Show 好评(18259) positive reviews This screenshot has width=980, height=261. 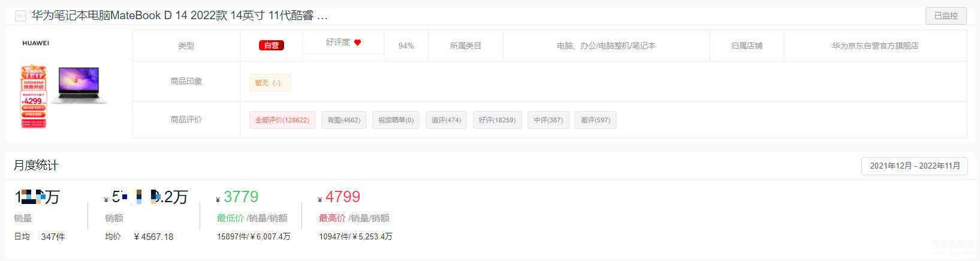(x=497, y=120)
